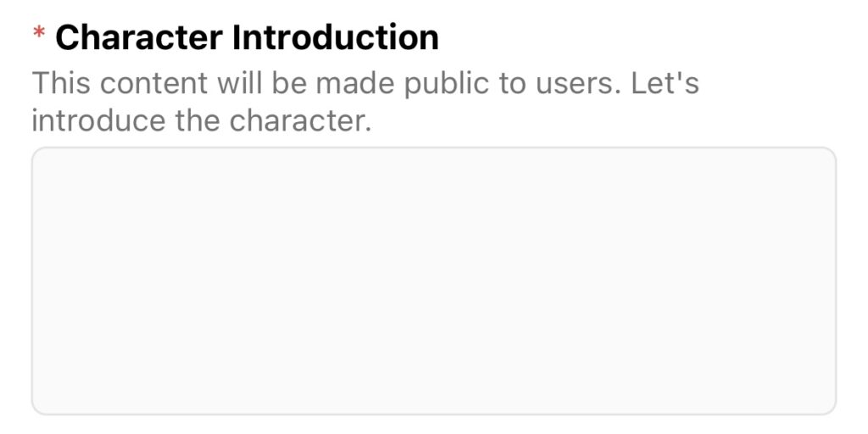Click "This content will be made public" line
This screenshot has height=434, width=868.
(261, 83)
